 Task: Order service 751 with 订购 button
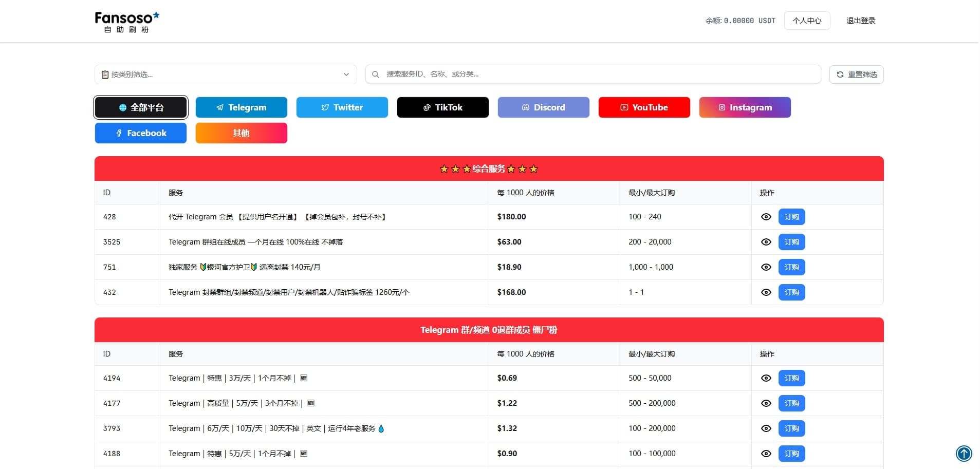pos(791,267)
